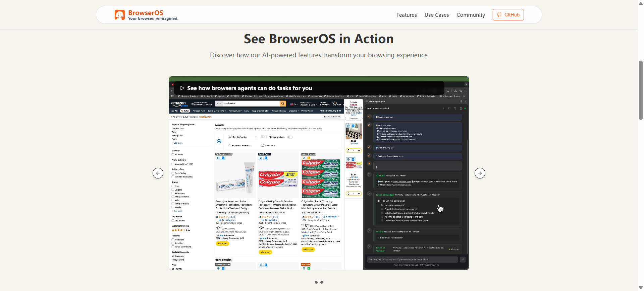This screenshot has width=644, height=291.
Task: Open the All hamburger menu on Amazon
Action: pos(174,111)
